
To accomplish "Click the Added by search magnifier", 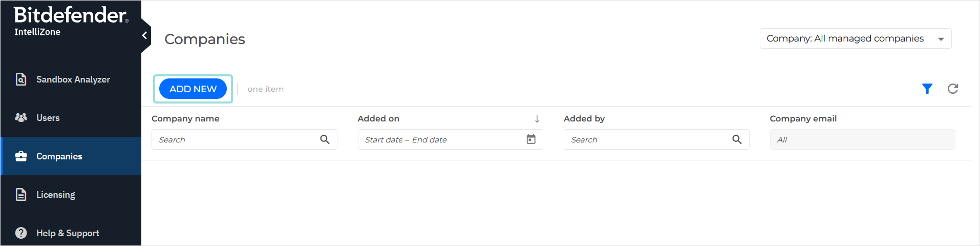I will pos(737,139).
